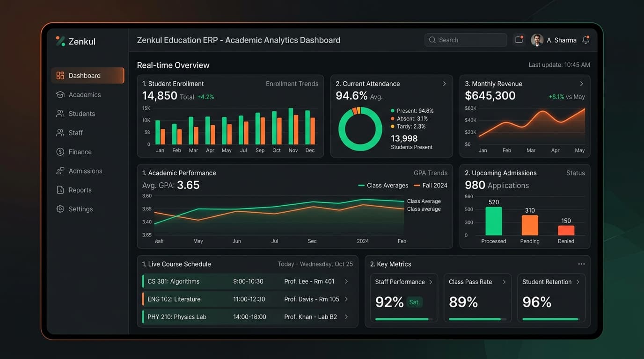Click the Status link in Upcoming Admissions
Screen dimensions: 644x359
(x=576, y=173)
